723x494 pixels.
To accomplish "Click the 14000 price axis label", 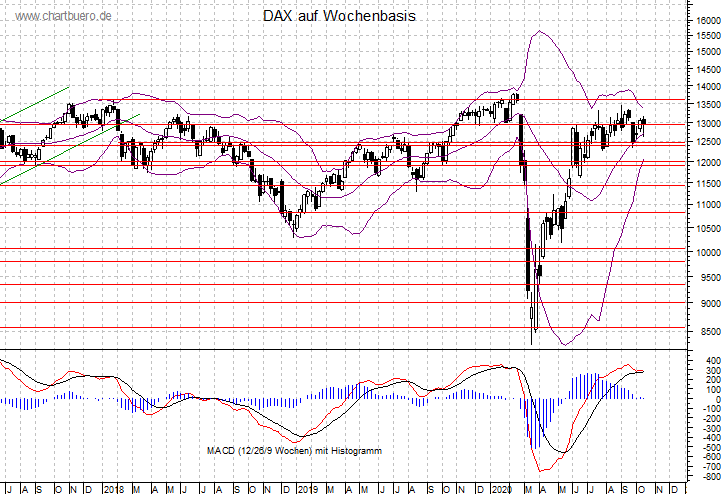I will point(709,87).
